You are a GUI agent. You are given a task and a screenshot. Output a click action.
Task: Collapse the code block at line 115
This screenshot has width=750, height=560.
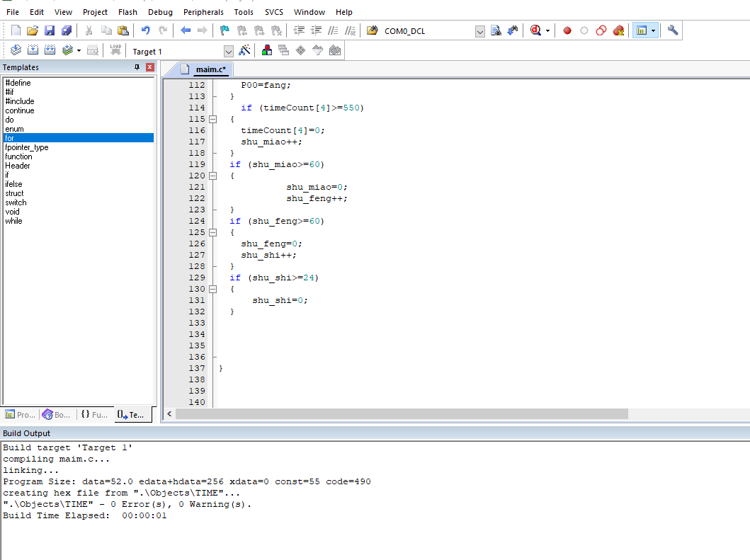[x=213, y=119]
